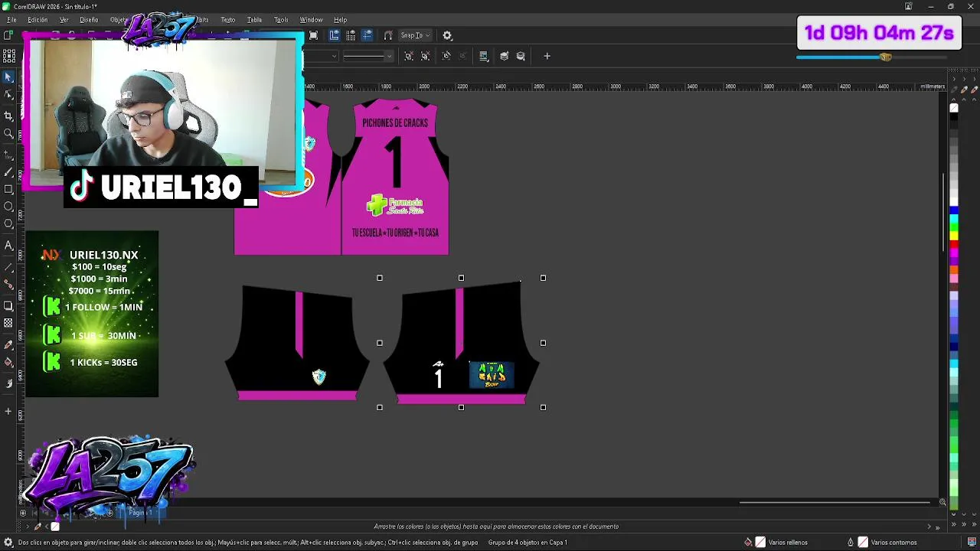Viewport: 980px width, 551px height.
Task: Click the top-center selection handle
Action: click(x=461, y=278)
